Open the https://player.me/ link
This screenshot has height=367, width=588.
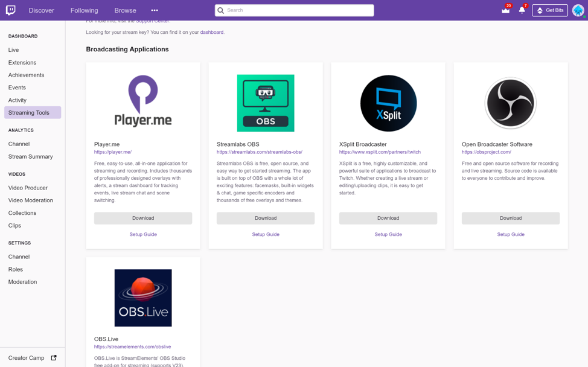tap(112, 152)
